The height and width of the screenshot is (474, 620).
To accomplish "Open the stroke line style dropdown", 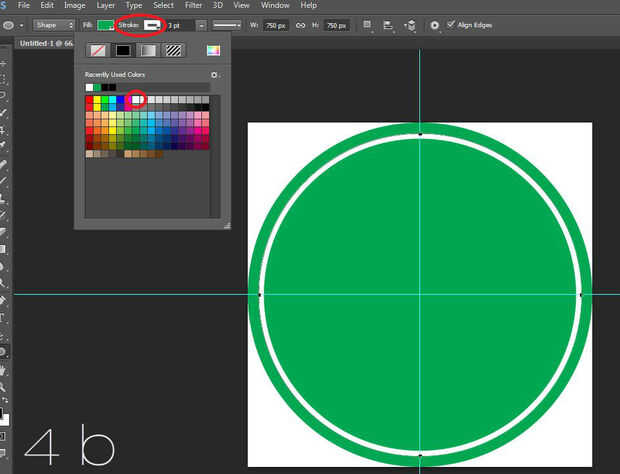I will 227,24.
